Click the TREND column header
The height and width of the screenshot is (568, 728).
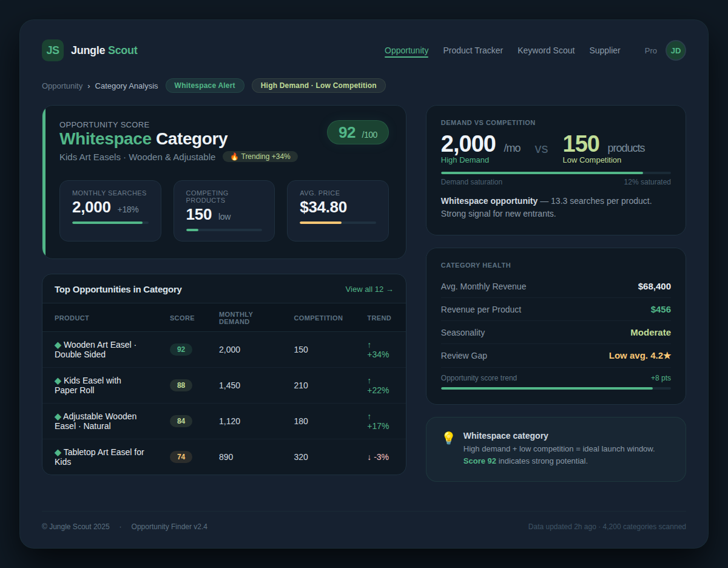pos(379,318)
